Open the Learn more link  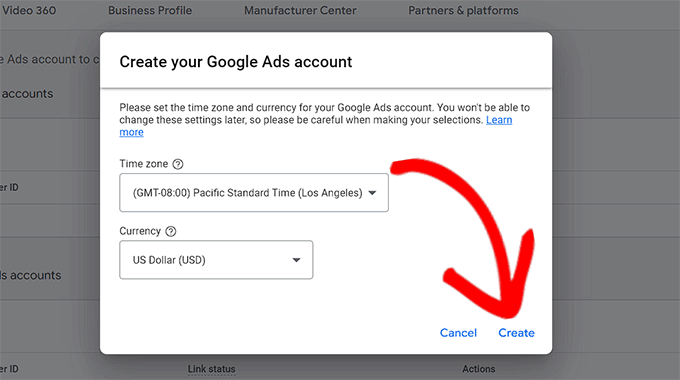499,120
